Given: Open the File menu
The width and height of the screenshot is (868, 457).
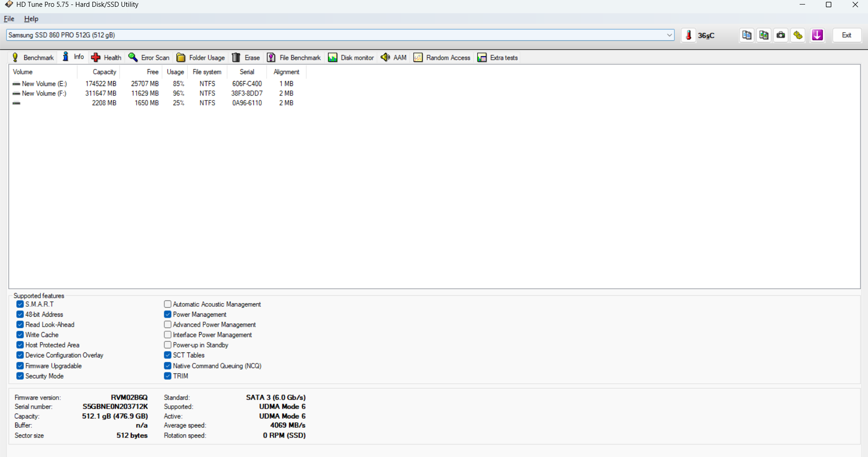Looking at the screenshot, I should click(9, 19).
